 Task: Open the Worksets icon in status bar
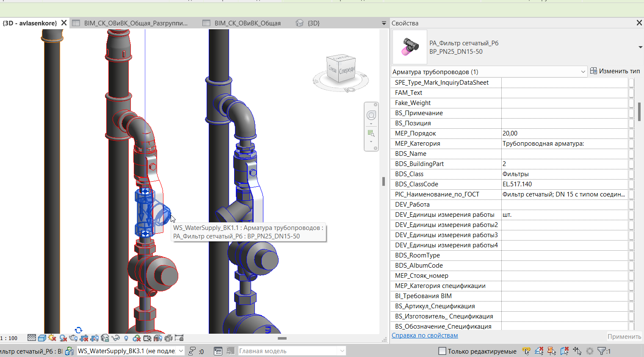pyautogui.click(x=69, y=351)
